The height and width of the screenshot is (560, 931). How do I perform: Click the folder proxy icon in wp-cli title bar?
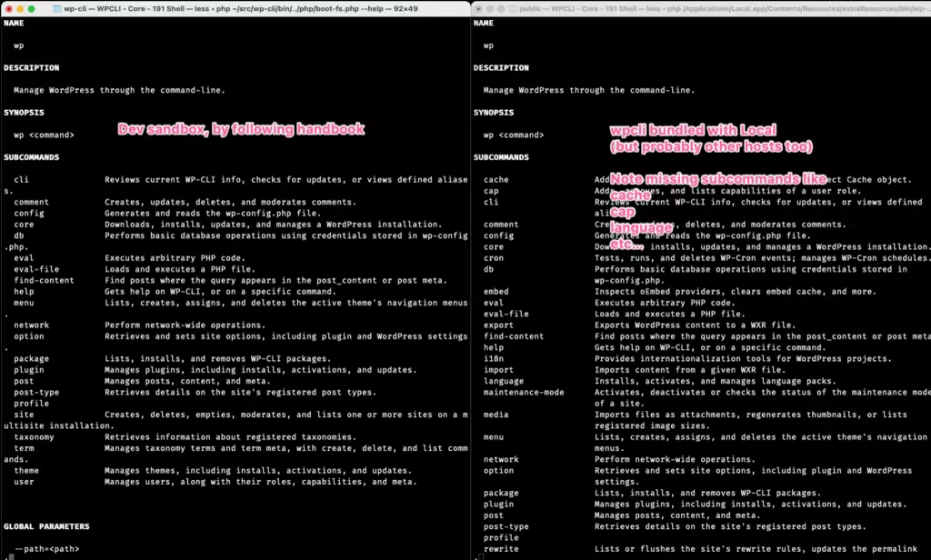(x=57, y=9)
